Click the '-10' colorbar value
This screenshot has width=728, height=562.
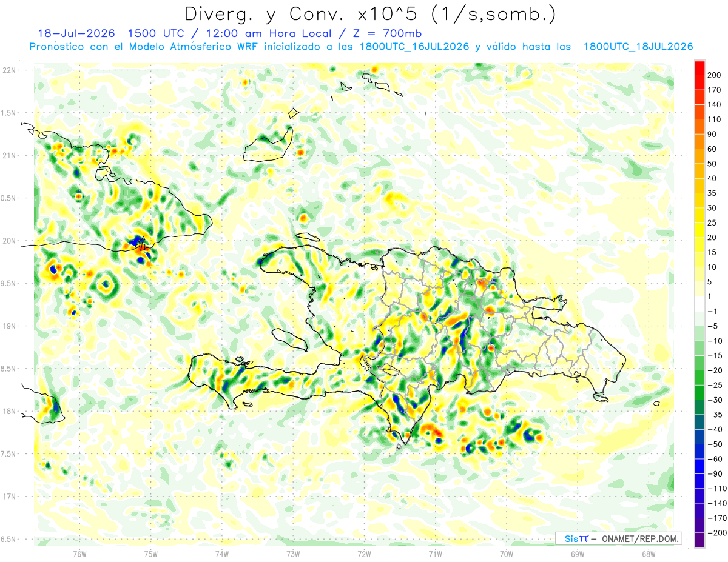click(714, 341)
